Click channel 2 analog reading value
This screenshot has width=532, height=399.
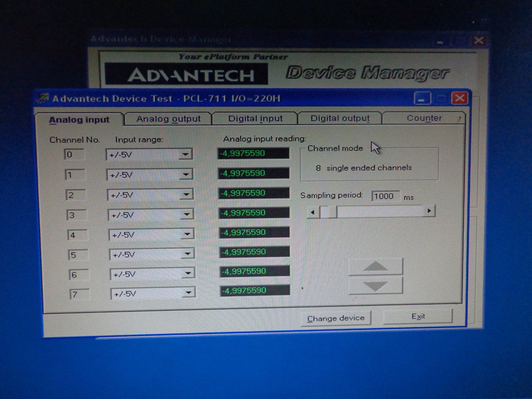[254, 193]
